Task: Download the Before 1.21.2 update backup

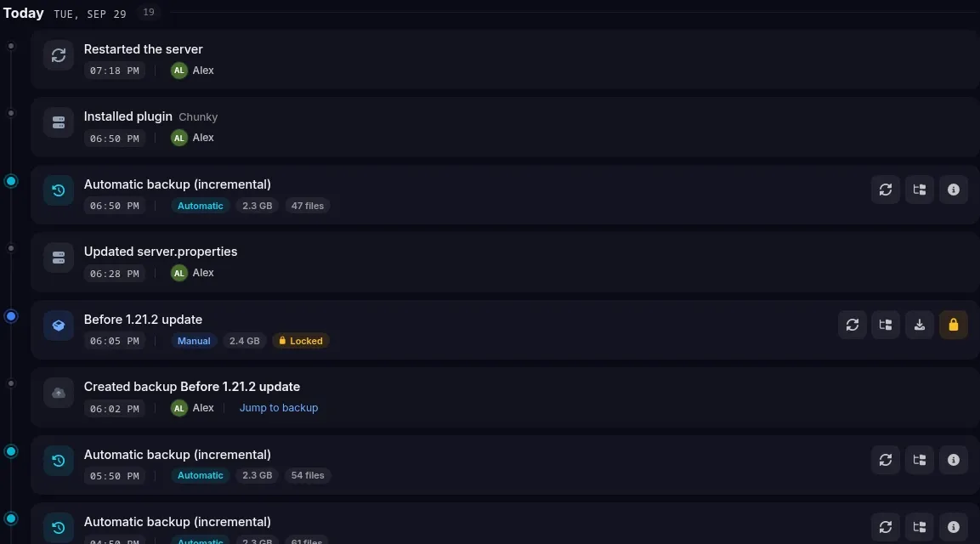Action: pyautogui.click(x=920, y=325)
